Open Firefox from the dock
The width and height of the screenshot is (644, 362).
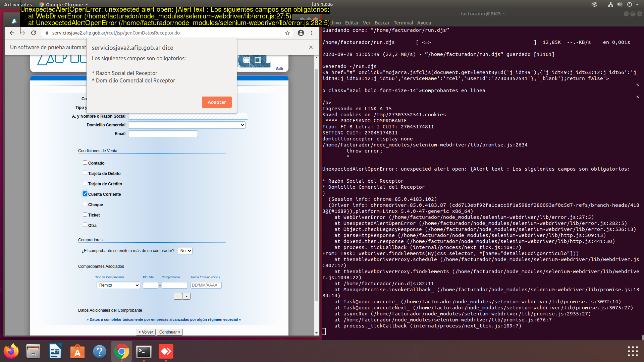(x=11, y=351)
